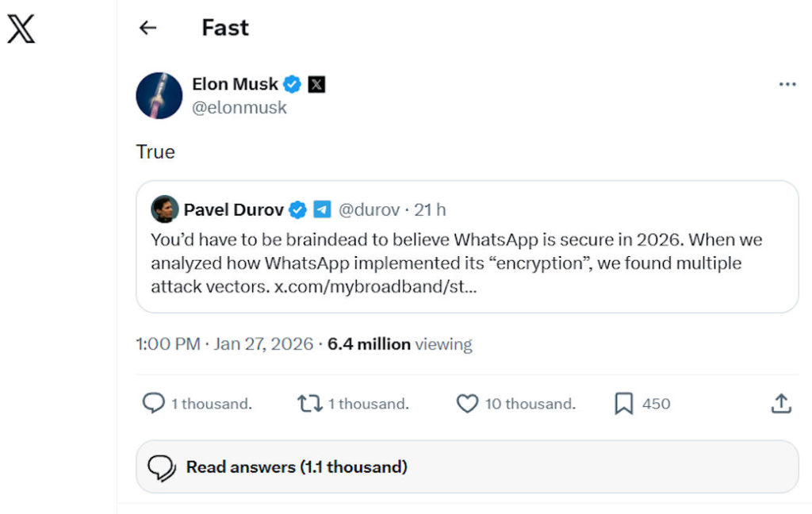Open Pavel Durov's avatar in quoted post
This screenshot has width=812, height=514.
[x=165, y=209]
